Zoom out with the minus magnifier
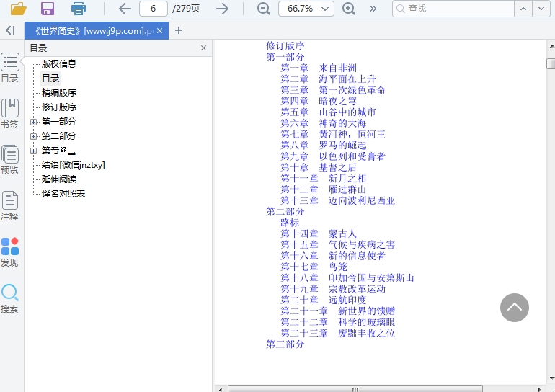The height and width of the screenshot is (392, 555). (x=263, y=9)
